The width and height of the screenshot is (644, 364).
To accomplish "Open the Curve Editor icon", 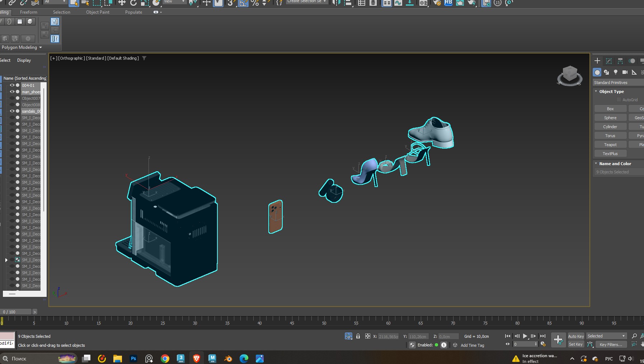I will [x=398, y=3].
